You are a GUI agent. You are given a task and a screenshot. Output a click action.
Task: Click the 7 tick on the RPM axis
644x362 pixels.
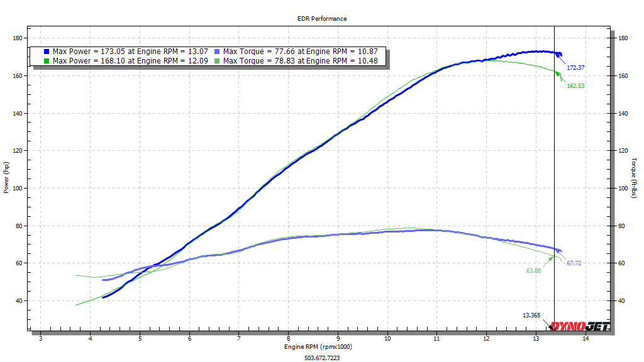click(239, 338)
